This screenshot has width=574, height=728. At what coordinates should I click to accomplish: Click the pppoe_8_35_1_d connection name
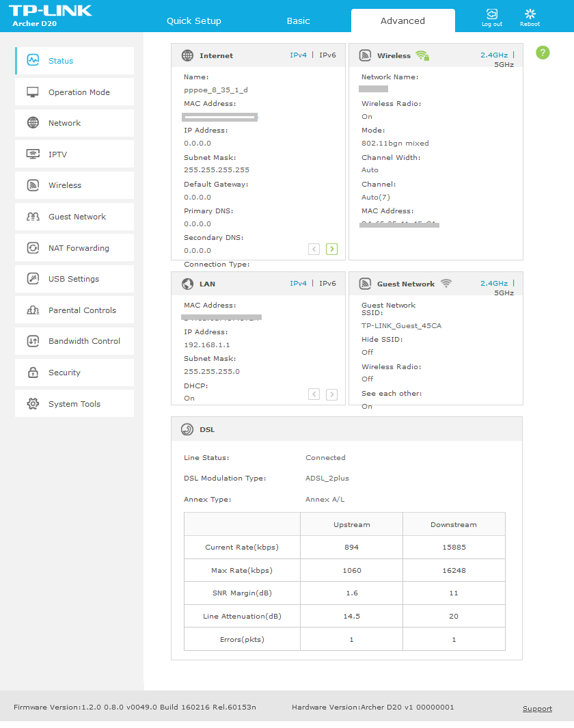(x=216, y=90)
